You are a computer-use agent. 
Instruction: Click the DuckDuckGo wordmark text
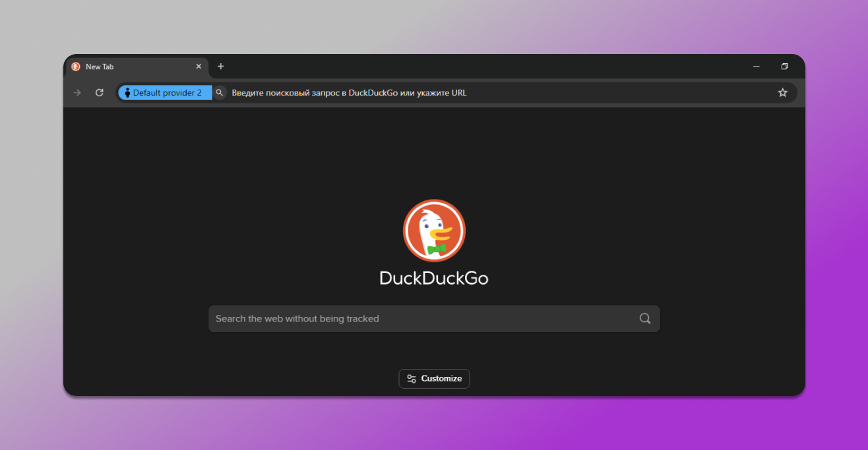pyautogui.click(x=434, y=278)
